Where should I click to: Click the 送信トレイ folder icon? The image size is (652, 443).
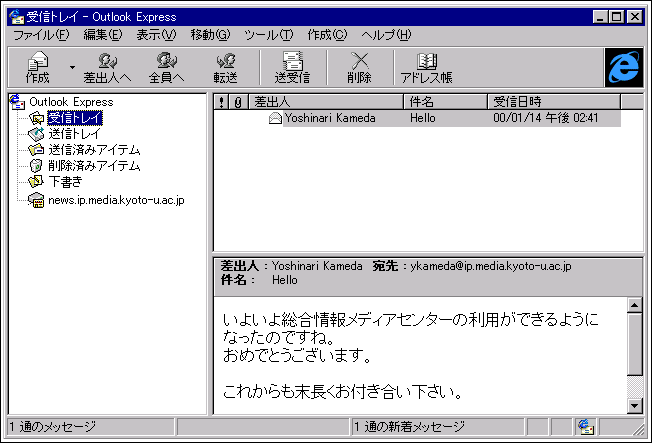[x=36, y=134]
